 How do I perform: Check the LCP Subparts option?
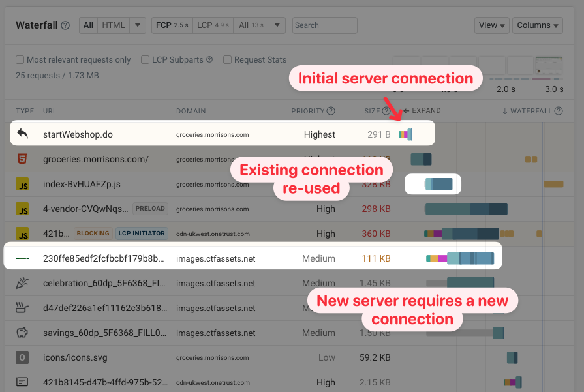144,59
